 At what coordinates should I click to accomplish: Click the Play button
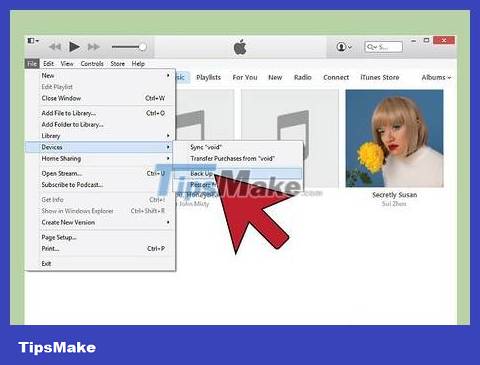[74, 47]
